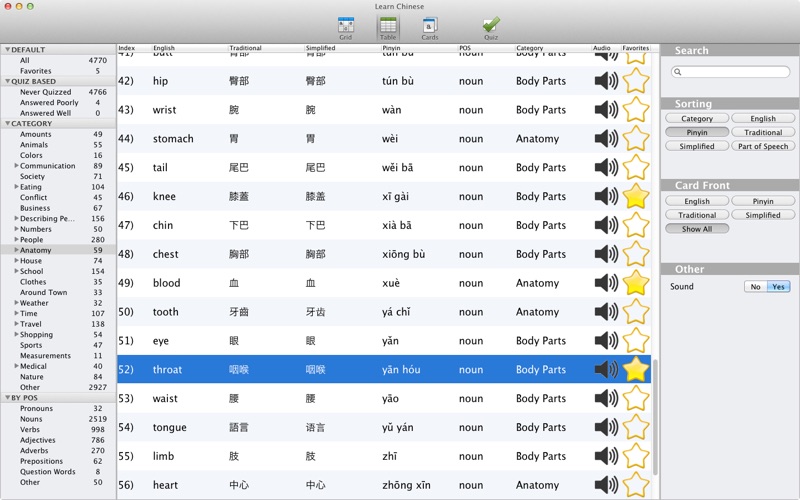Select the Table view toolbar icon

[388, 28]
